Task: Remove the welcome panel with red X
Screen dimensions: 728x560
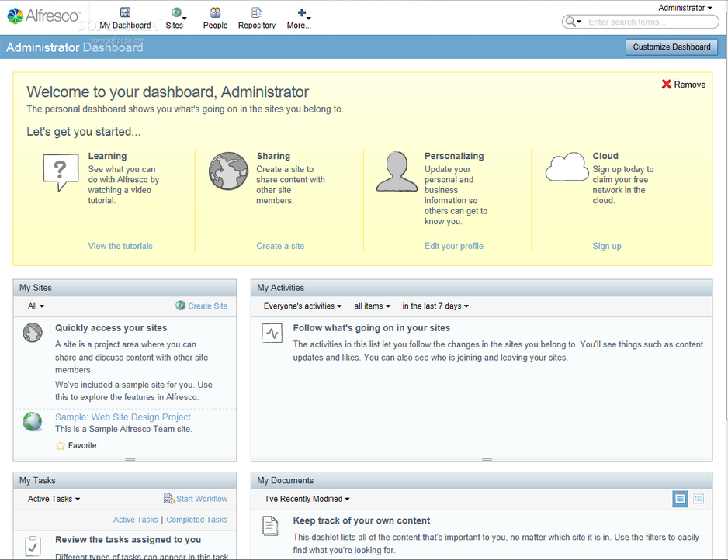Action: click(667, 85)
